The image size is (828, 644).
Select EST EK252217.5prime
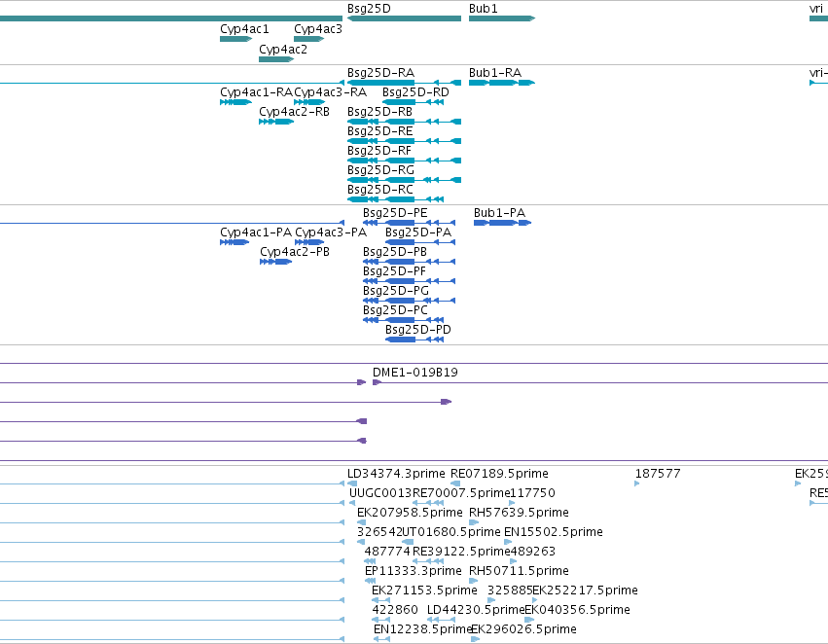coord(535,600)
